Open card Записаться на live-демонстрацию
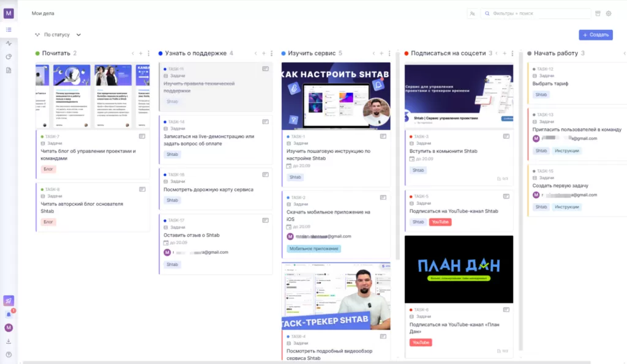This screenshot has width=627, height=364. [x=216, y=140]
